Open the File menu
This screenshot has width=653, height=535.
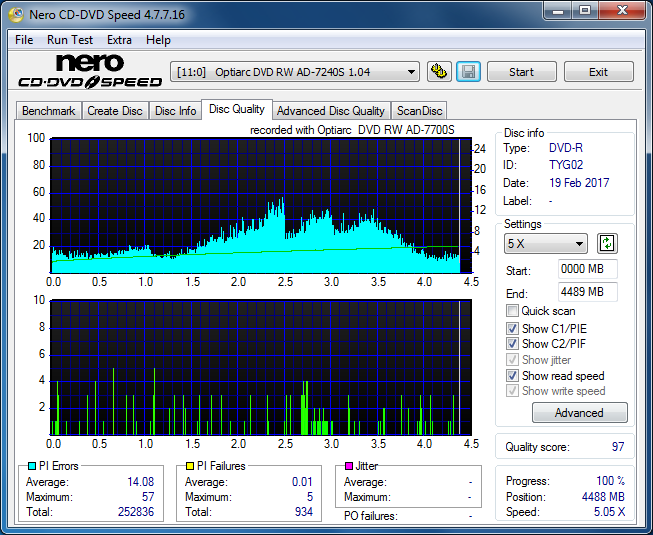tap(24, 40)
